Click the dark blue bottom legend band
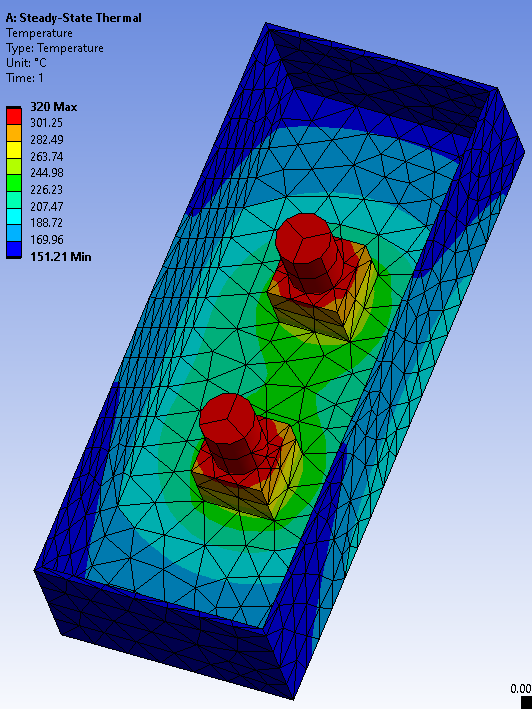This screenshot has width=532, height=709. coord(14,249)
